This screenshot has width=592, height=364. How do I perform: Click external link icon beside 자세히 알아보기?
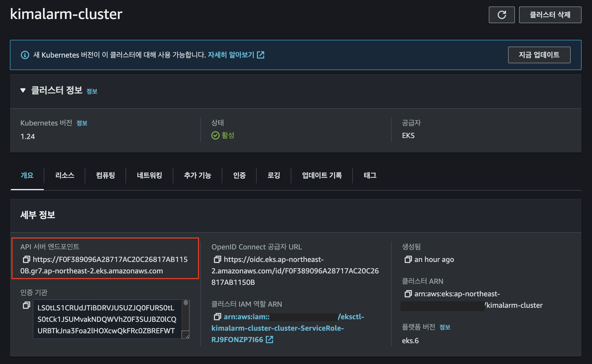pos(261,55)
